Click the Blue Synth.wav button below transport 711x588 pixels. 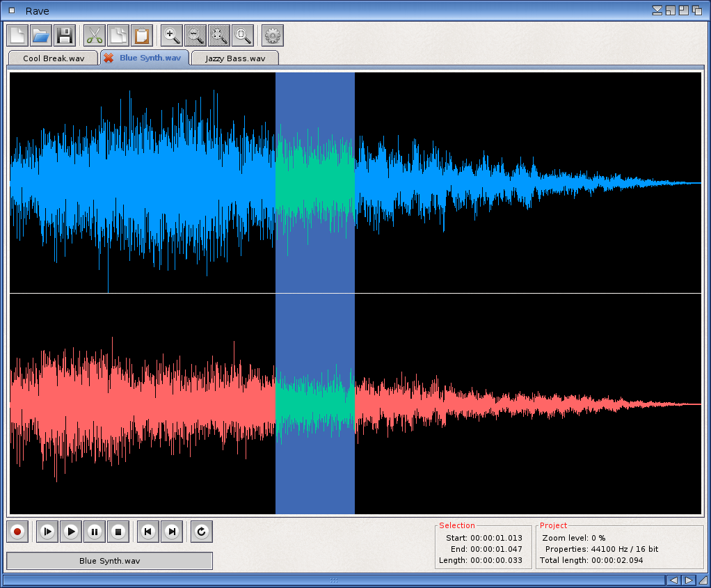(109, 561)
